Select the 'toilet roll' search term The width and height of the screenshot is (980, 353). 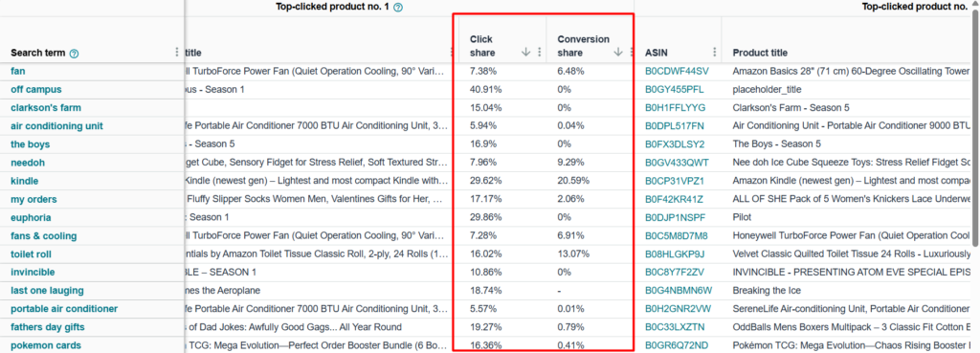pos(31,254)
